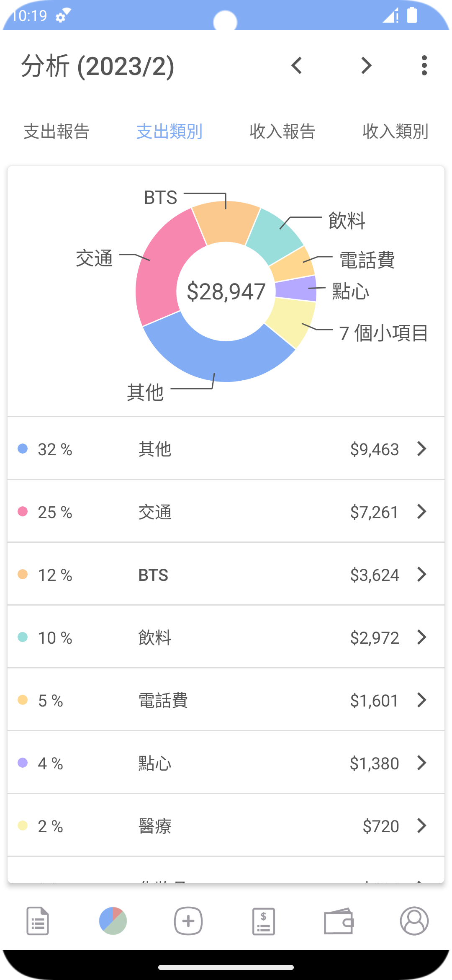Screen dimensions: 452x980
Task: Go to next month with right arrow
Action: [366, 66]
